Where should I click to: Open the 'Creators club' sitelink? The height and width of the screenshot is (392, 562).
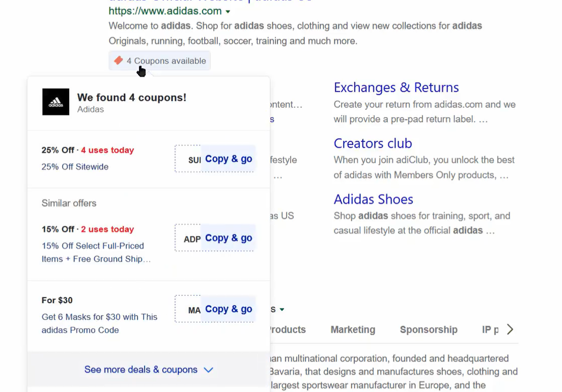point(373,143)
